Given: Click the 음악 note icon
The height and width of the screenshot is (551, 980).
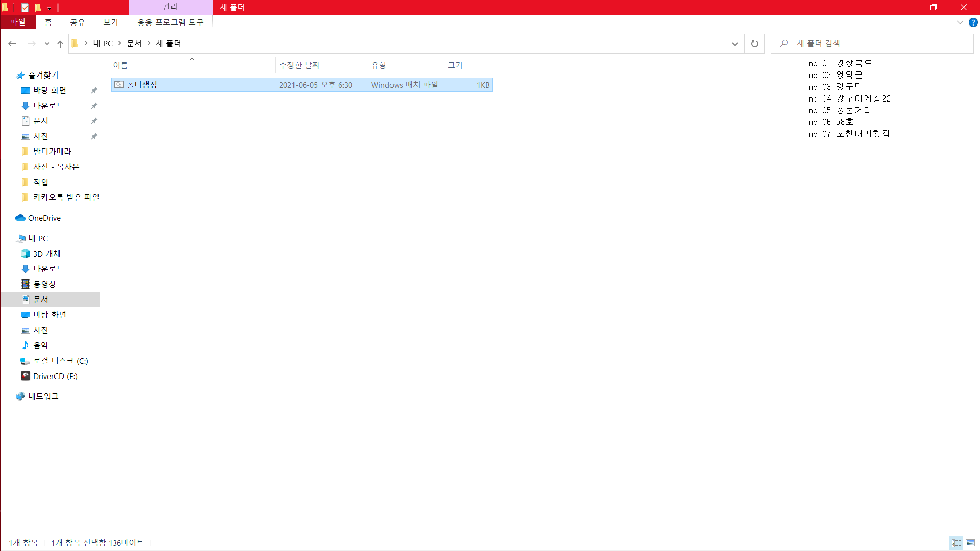Looking at the screenshot, I should pyautogui.click(x=26, y=345).
